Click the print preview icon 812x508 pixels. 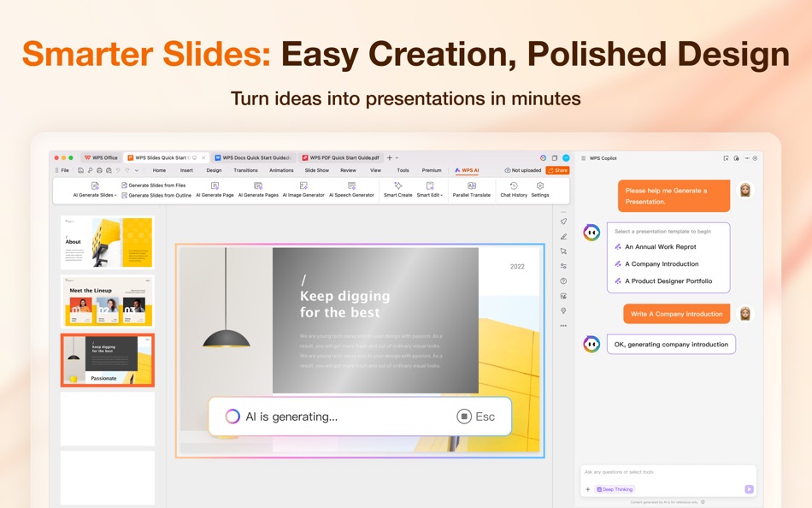pos(109,170)
